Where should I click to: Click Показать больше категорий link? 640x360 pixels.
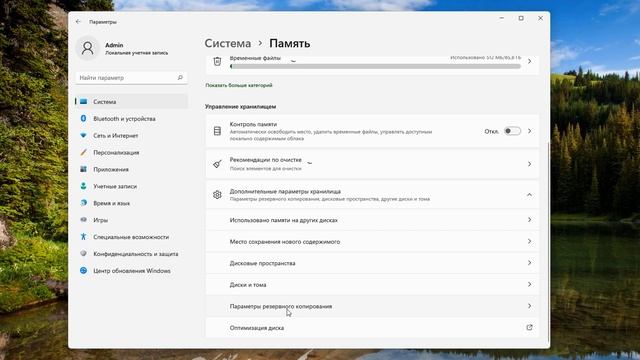239,85
